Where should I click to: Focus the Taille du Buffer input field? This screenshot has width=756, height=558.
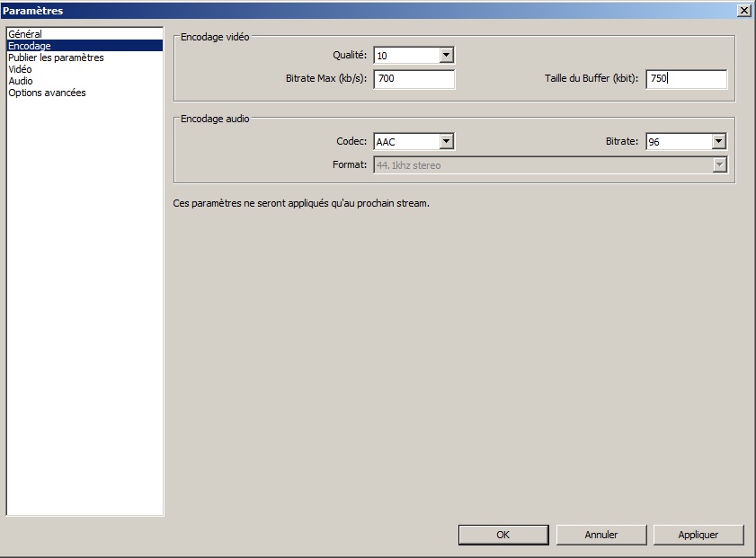click(x=685, y=79)
